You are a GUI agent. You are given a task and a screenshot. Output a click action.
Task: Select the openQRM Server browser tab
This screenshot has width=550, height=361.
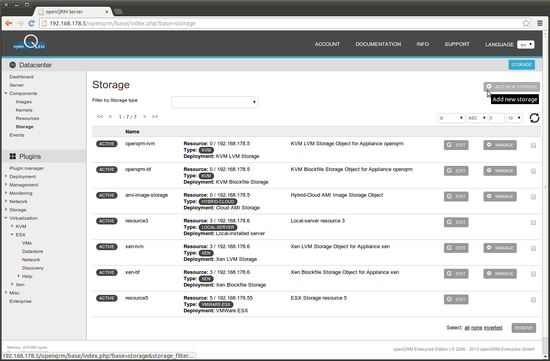pyautogui.click(x=72, y=12)
